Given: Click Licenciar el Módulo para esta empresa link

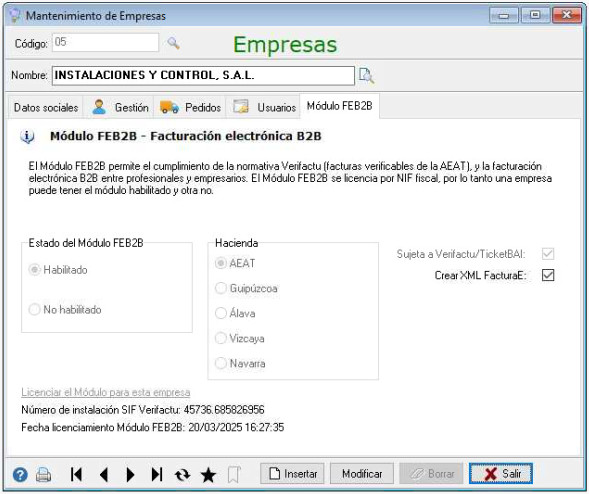Looking at the screenshot, I should point(106,392).
